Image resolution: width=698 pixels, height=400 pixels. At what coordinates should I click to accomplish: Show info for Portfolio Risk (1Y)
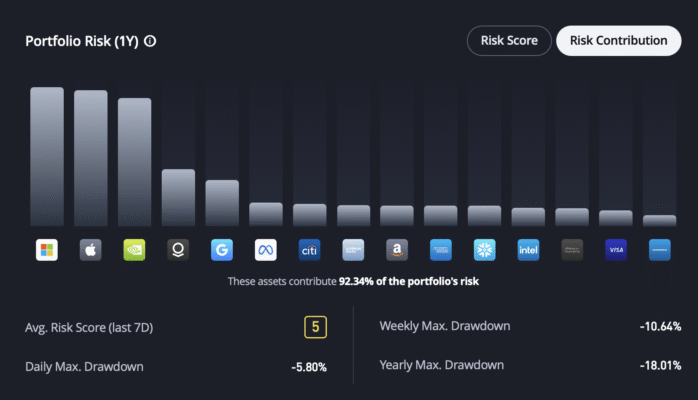tap(150, 41)
